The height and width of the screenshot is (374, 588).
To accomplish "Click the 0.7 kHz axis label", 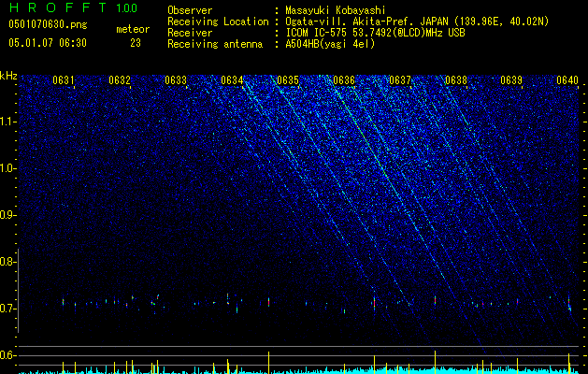I will (7, 309).
